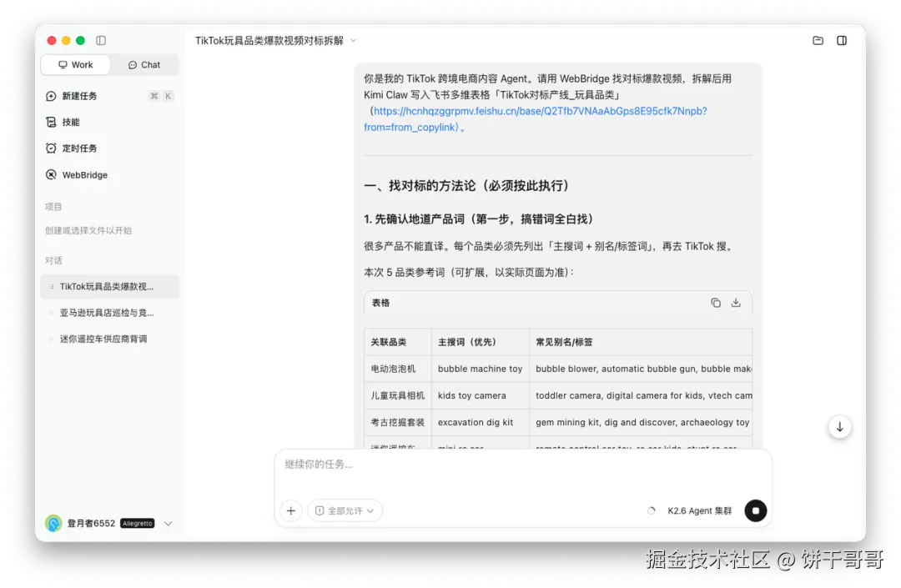Click the scroll-to-bottom arrow button
Image resolution: width=901 pixels, height=588 pixels.
[x=839, y=427]
